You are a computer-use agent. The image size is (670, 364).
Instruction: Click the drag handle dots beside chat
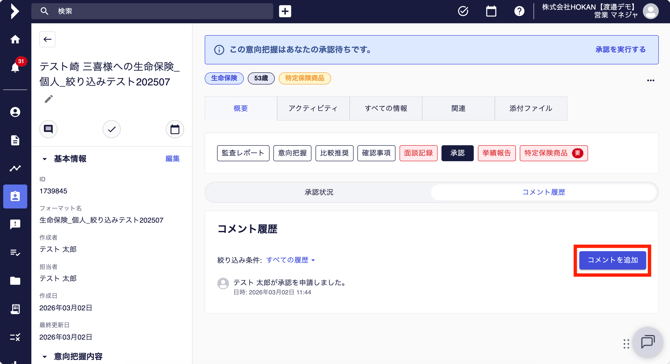coord(626,344)
